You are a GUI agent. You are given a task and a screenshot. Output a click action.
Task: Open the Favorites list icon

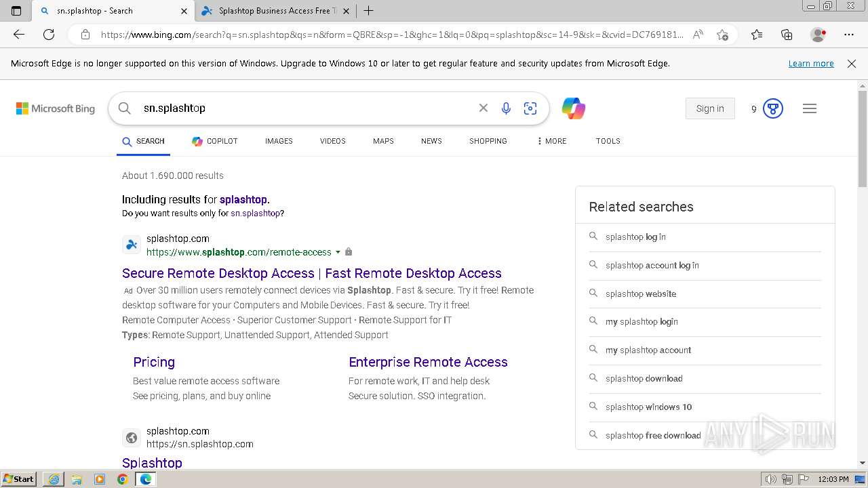click(757, 35)
